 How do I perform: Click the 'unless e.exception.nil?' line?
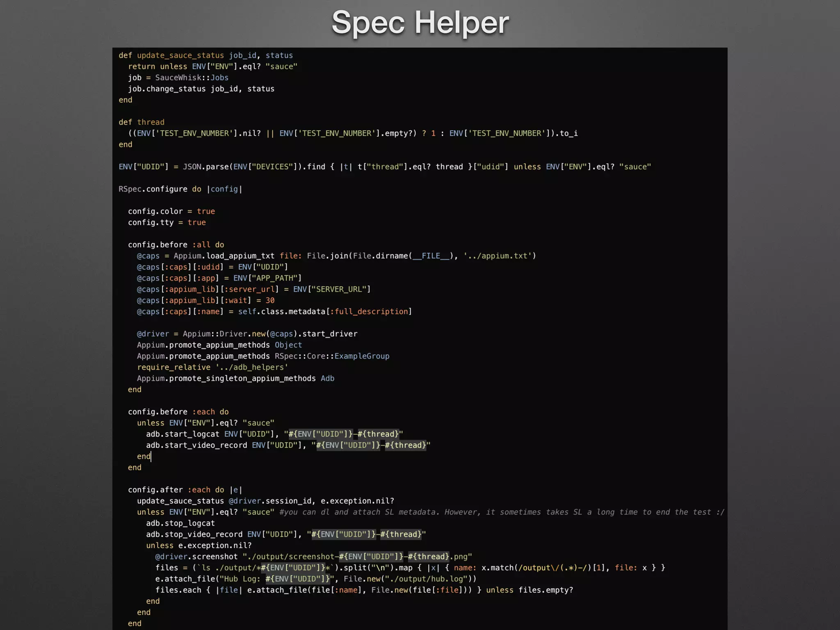pos(199,546)
